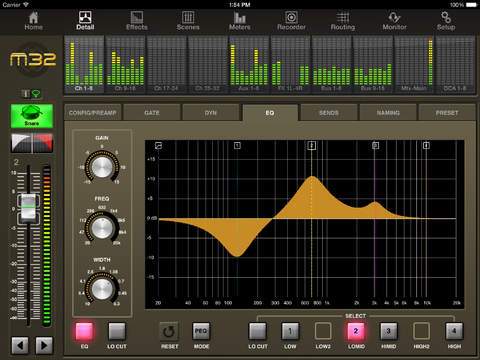Switch to the CONFIG/PREAMP tab
This screenshot has height=360, width=480.
point(93,113)
